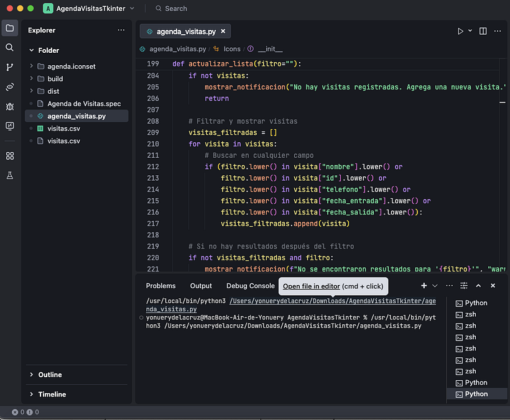The width and height of the screenshot is (510, 420).
Task: Click the errors count icon in status bar
Action: [x=15, y=412]
